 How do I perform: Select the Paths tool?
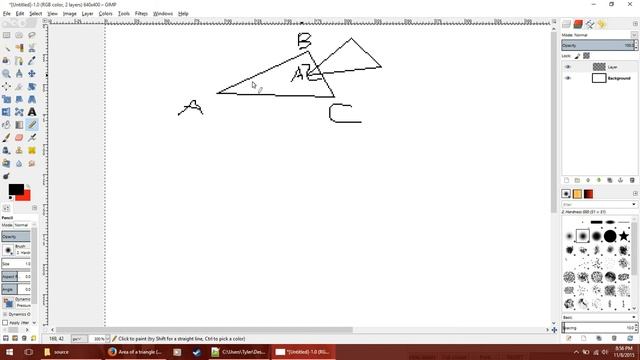click(x=19, y=61)
